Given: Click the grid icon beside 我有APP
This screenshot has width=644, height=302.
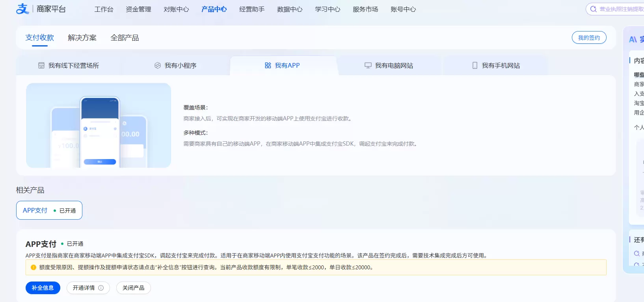Looking at the screenshot, I should click(268, 65).
